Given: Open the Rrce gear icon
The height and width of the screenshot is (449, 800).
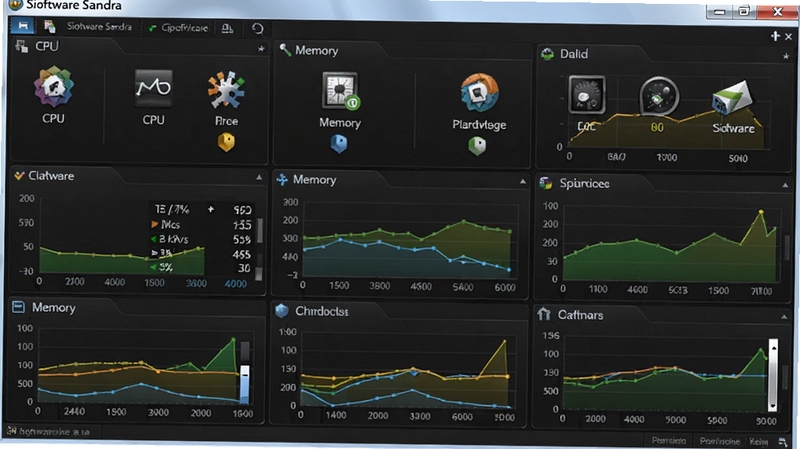Looking at the screenshot, I should (226, 90).
